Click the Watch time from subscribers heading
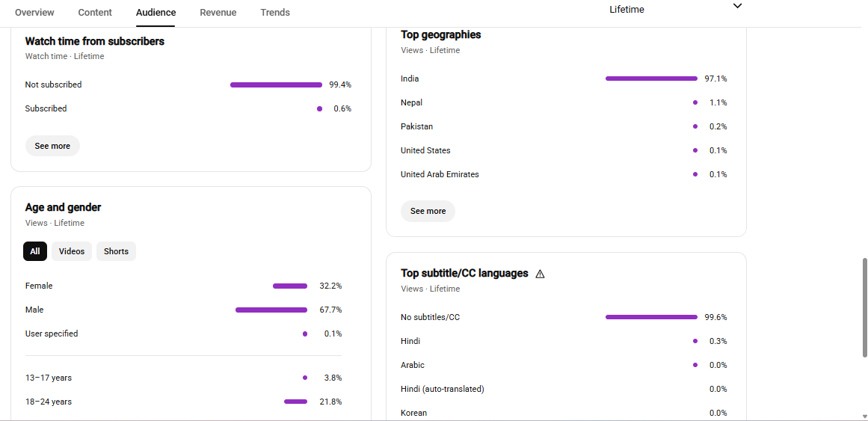 pyautogui.click(x=95, y=41)
